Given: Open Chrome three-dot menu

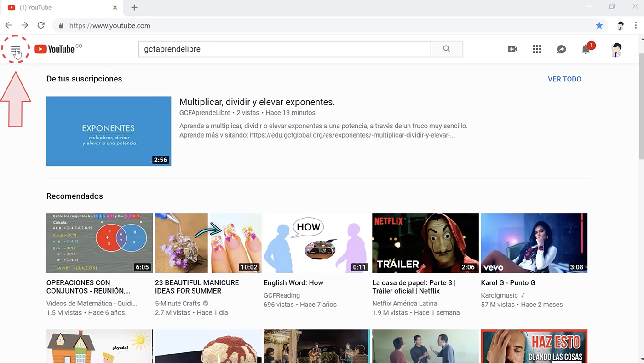Looking at the screenshot, I should point(636,25).
